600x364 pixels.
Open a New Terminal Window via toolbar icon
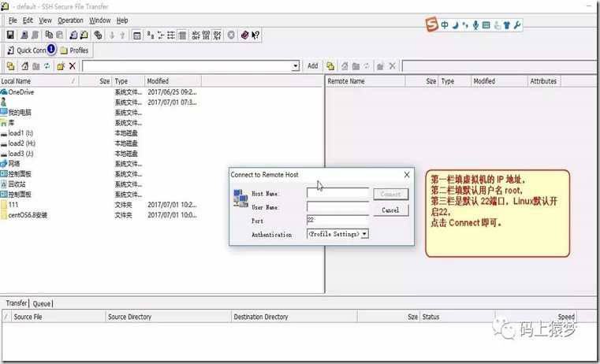pyautogui.click(x=73, y=35)
